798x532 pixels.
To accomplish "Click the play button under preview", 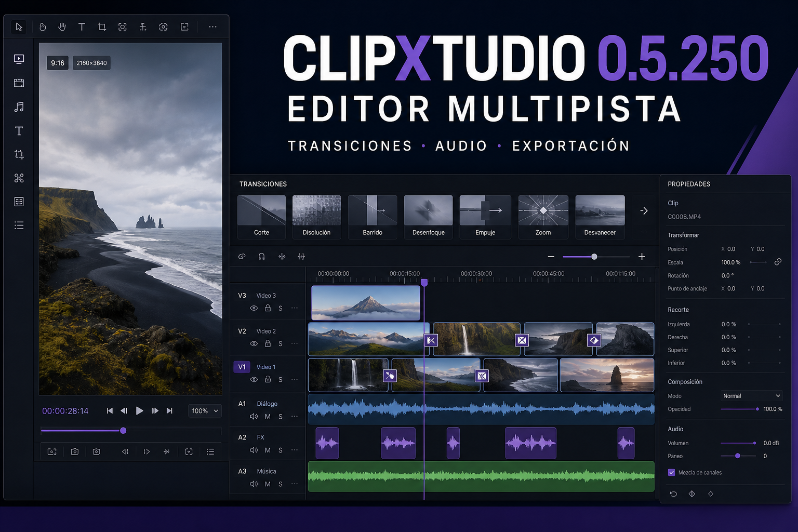I will [x=139, y=411].
